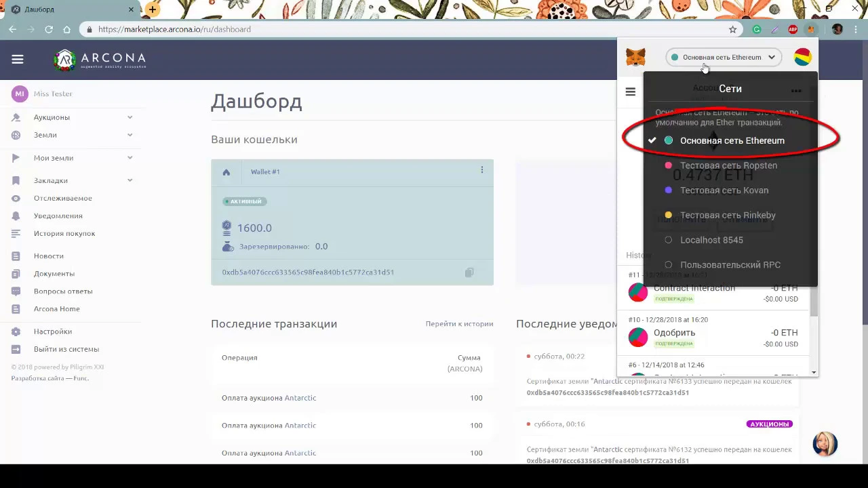
Task: Open Вопросы ответы in the sidebar
Action: tap(63, 291)
